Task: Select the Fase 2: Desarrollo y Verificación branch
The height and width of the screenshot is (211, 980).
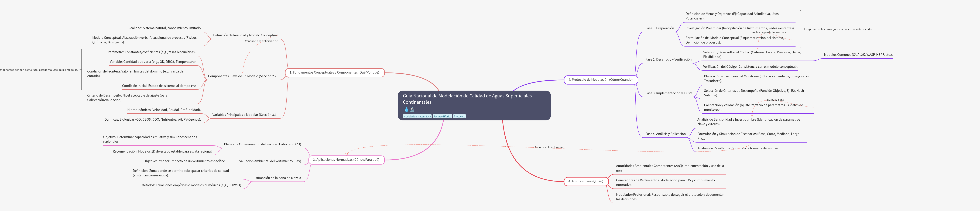Action: click(668, 59)
